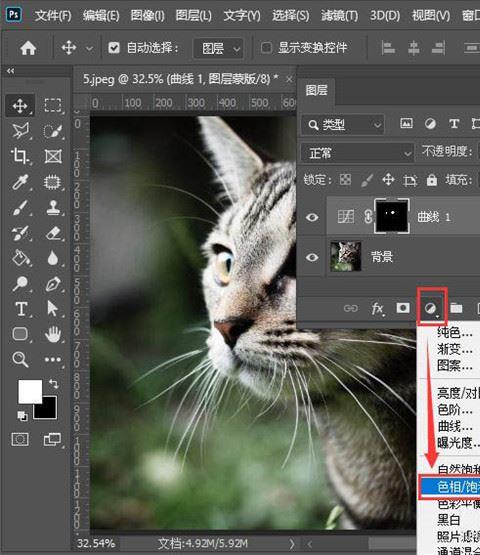Toggle lock transparent pixels
The height and width of the screenshot is (555, 480).
pyautogui.click(x=345, y=180)
